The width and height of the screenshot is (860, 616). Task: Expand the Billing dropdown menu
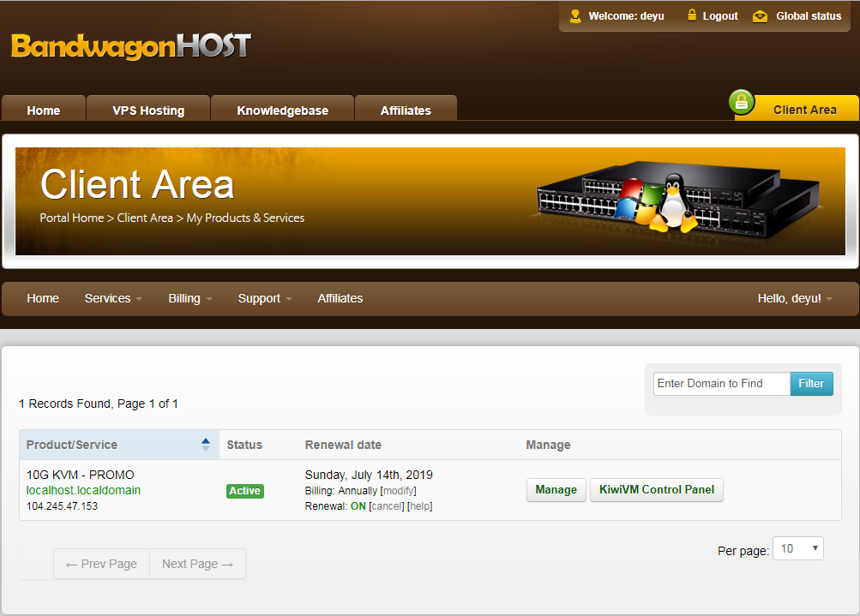point(189,298)
